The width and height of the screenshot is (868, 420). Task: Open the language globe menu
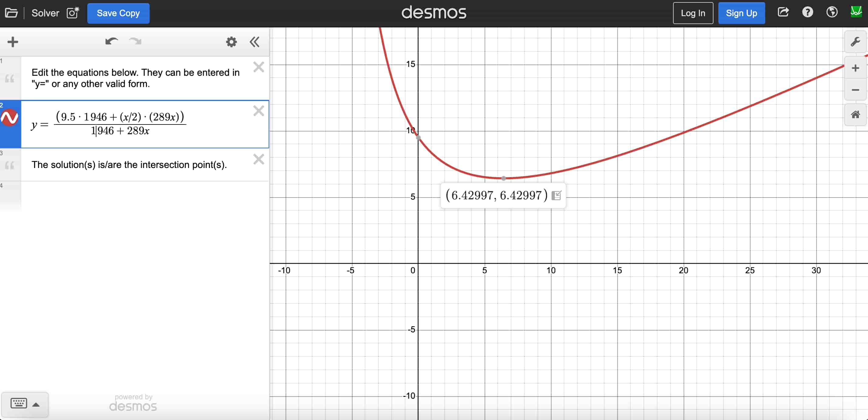832,12
